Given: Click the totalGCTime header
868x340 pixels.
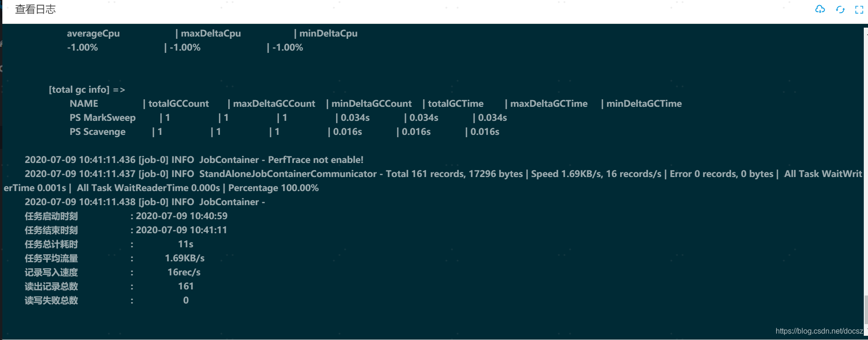Looking at the screenshot, I should pyautogui.click(x=456, y=103).
